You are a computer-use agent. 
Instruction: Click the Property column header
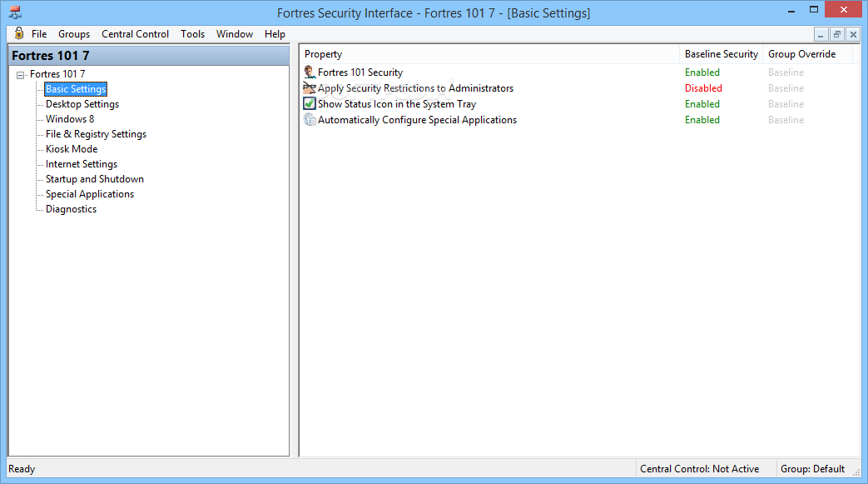click(x=489, y=54)
